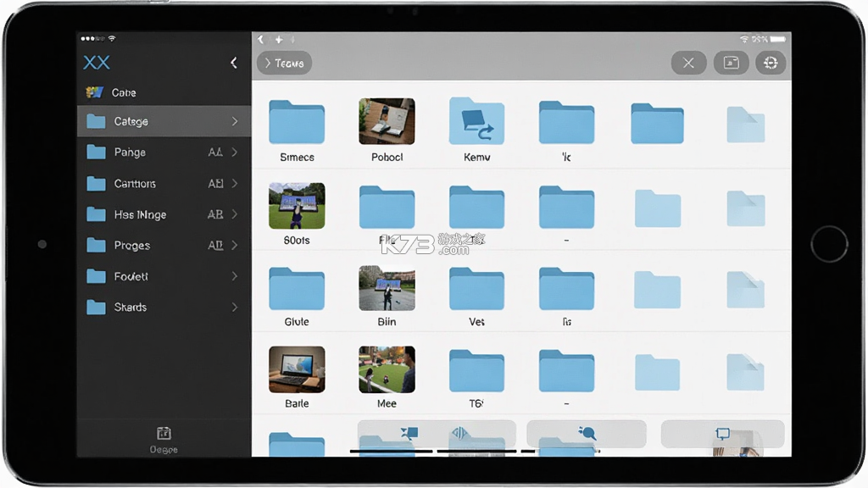
Task: Open the folder labeled 'k in first row
Action: (x=566, y=123)
